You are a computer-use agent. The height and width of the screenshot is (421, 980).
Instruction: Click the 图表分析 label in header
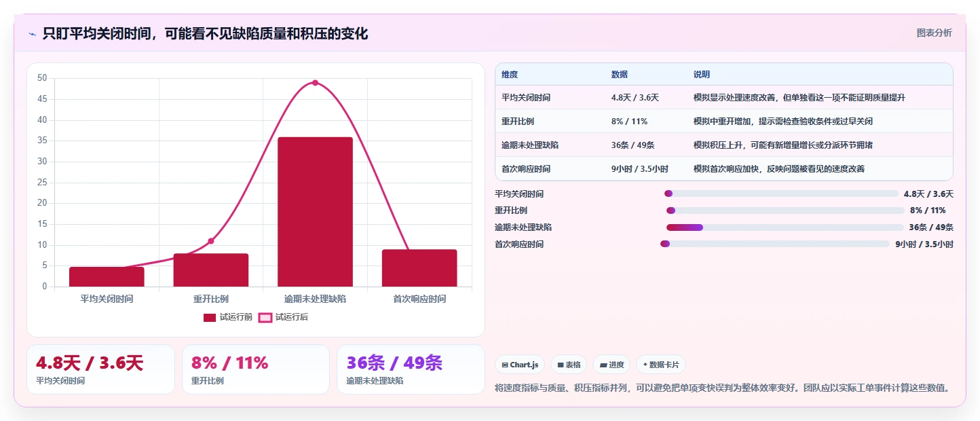tap(934, 33)
